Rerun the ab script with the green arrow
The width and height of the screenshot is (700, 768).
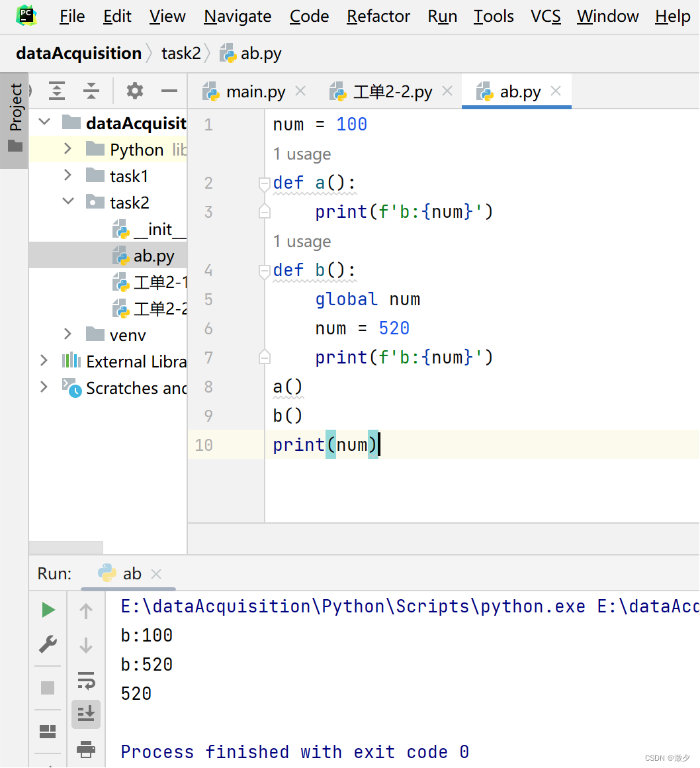[48, 609]
